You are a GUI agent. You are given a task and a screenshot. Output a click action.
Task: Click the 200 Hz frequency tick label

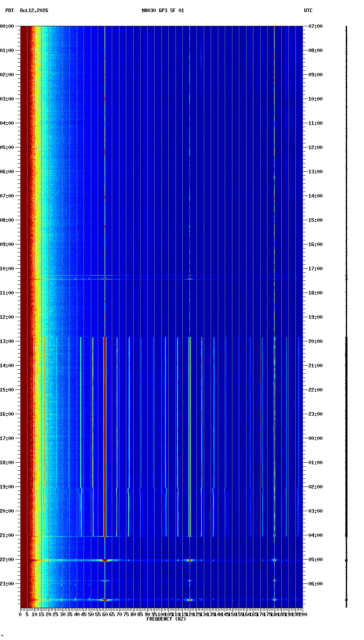[x=303, y=615]
